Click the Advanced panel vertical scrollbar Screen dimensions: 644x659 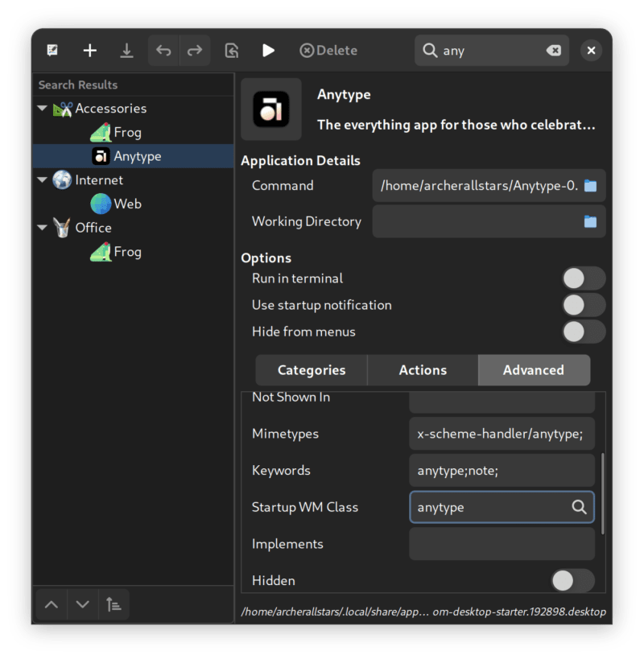pos(603,494)
